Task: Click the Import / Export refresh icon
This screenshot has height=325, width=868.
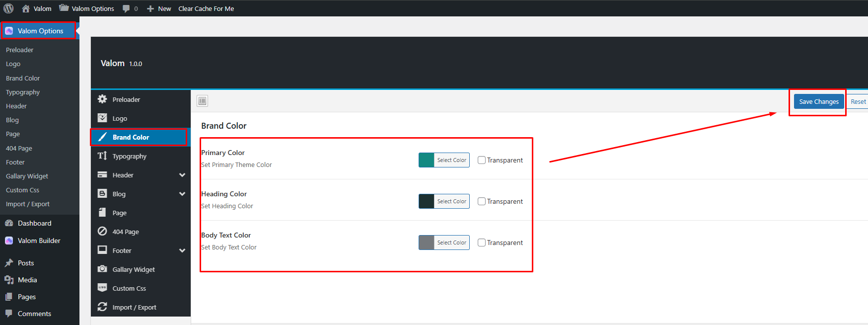Action: tap(102, 307)
